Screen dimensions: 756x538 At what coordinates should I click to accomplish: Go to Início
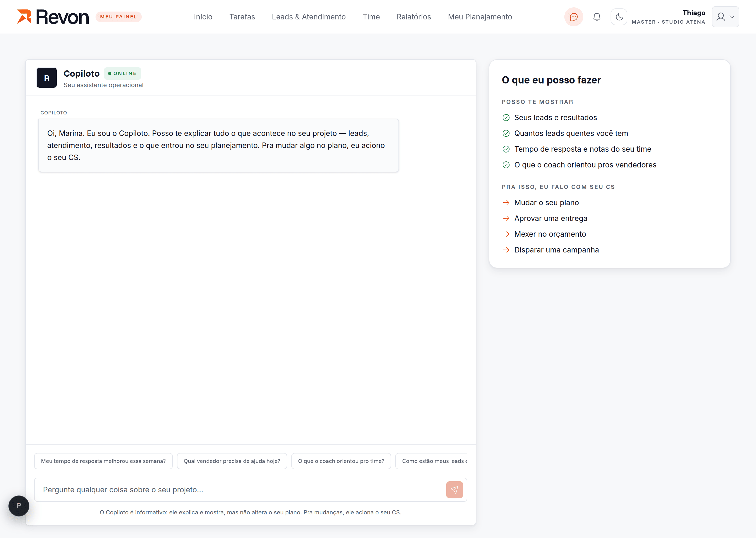(203, 17)
